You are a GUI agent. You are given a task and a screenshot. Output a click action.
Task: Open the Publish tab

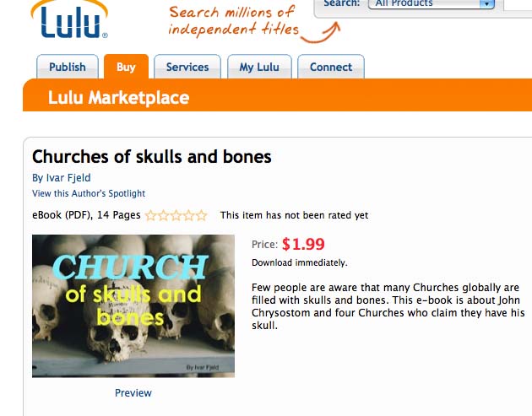[68, 67]
